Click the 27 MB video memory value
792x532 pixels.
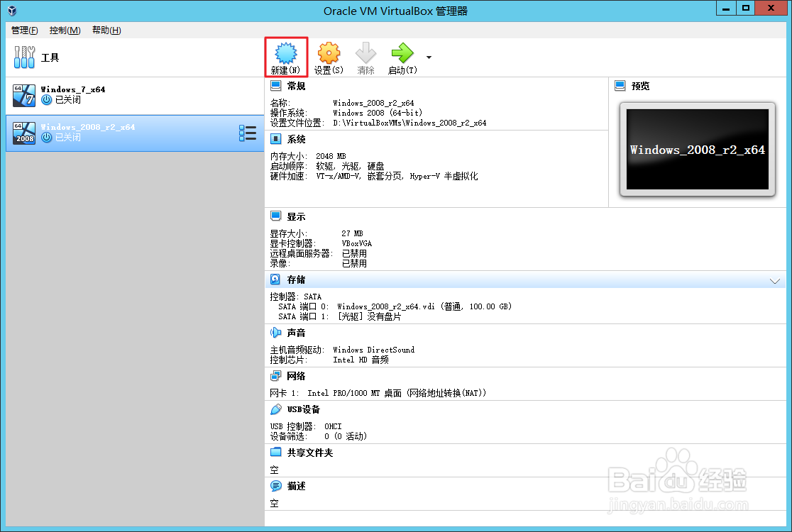(352, 233)
